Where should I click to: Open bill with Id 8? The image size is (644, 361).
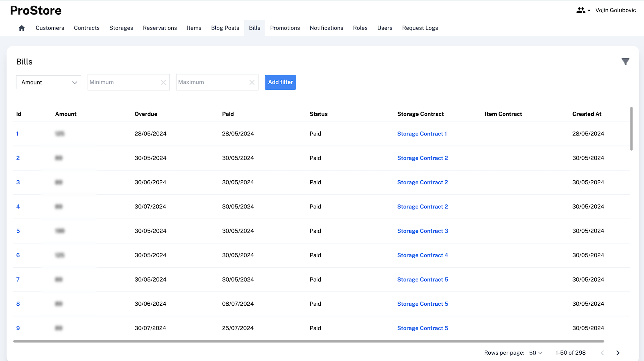18,304
